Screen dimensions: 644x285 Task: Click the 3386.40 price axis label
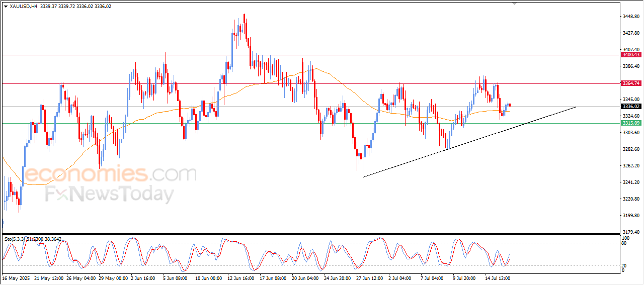pyautogui.click(x=631, y=66)
